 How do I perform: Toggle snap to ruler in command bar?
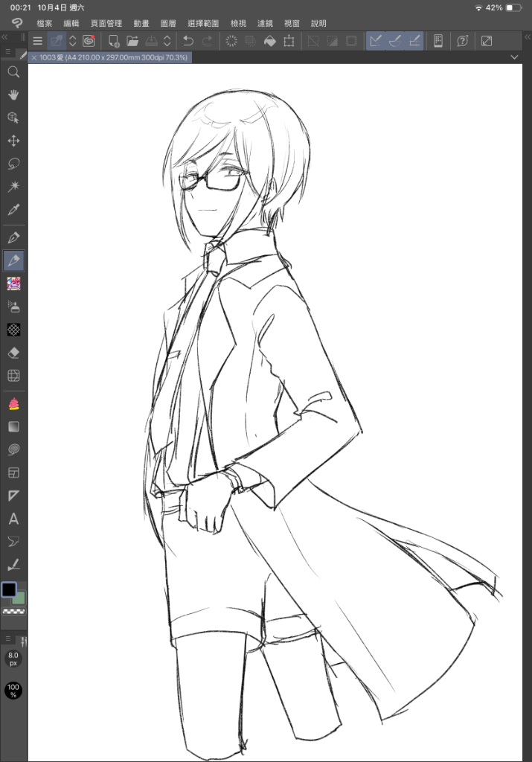[376, 41]
